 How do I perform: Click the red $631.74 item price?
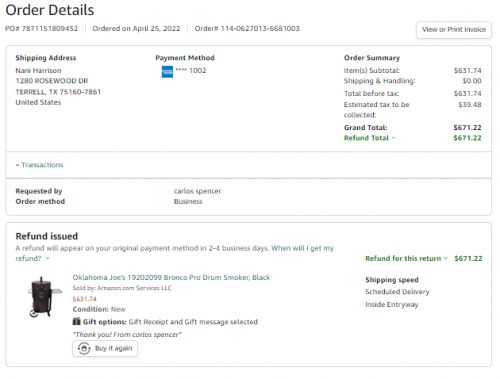[85, 299]
